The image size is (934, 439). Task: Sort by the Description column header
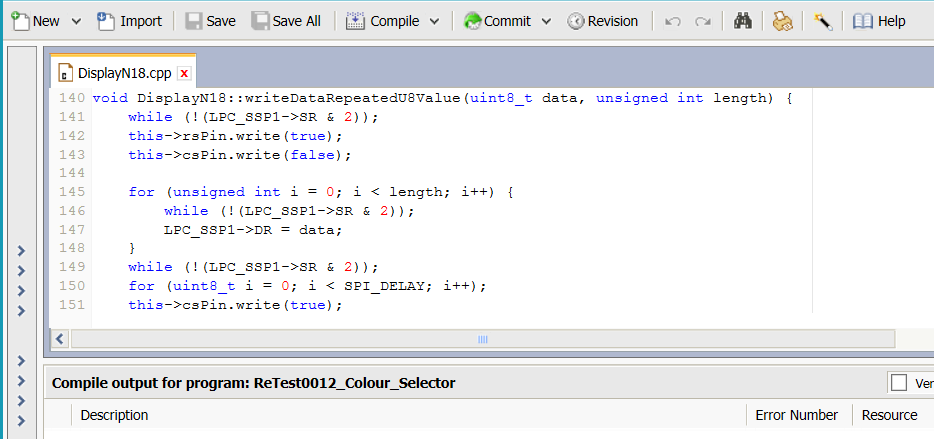click(114, 415)
